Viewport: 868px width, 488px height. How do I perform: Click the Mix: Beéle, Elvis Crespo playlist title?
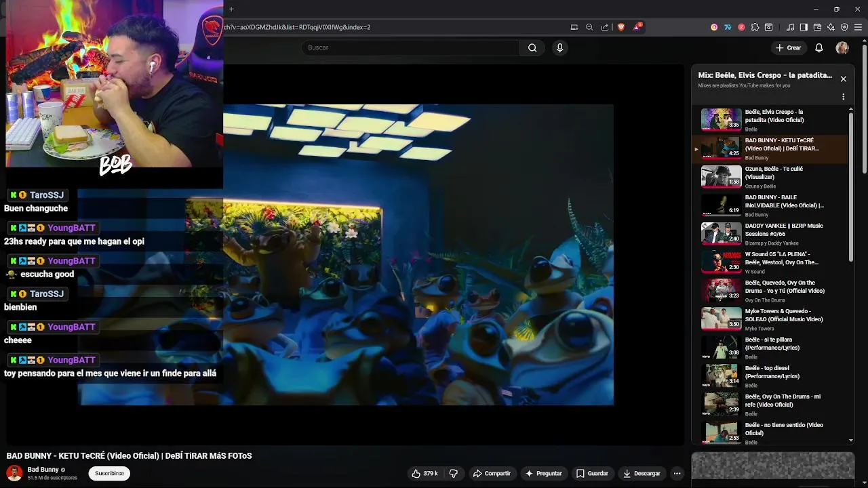(x=765, y=75)
